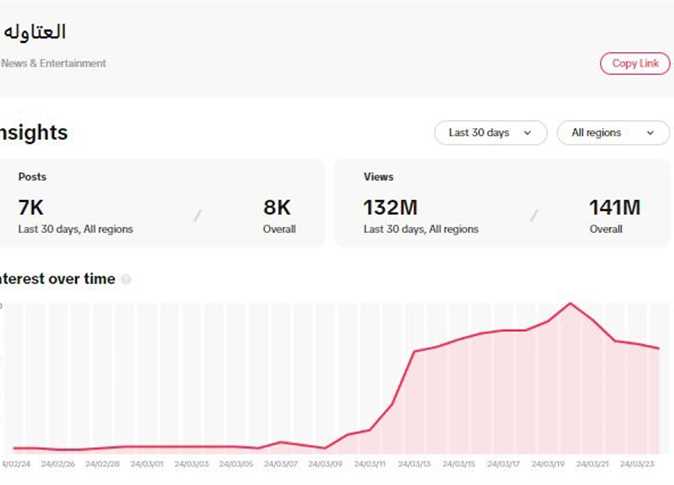Screen dimensions: 674x485
Task: Click the 132M views figure
Action: pos(390,208)
